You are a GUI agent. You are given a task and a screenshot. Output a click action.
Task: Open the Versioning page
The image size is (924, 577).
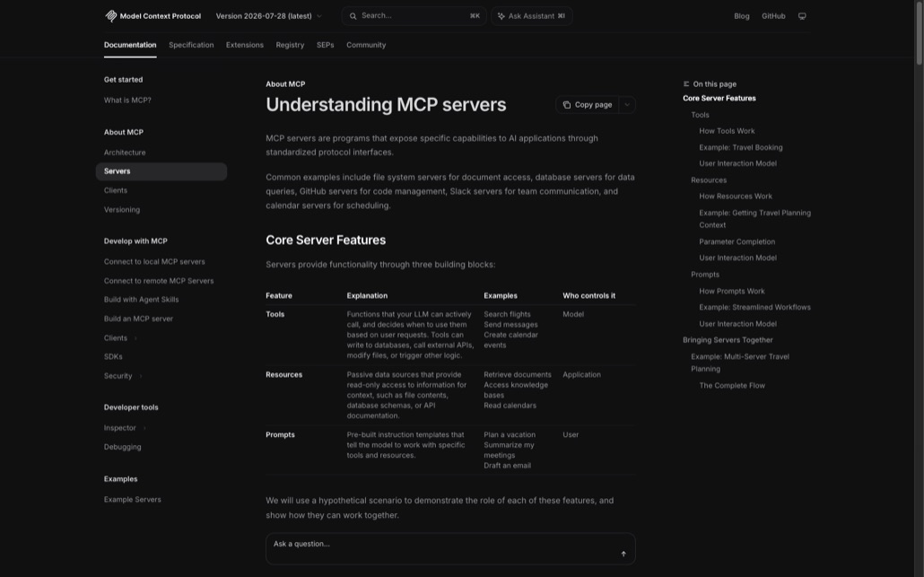(x=122, y=210)
